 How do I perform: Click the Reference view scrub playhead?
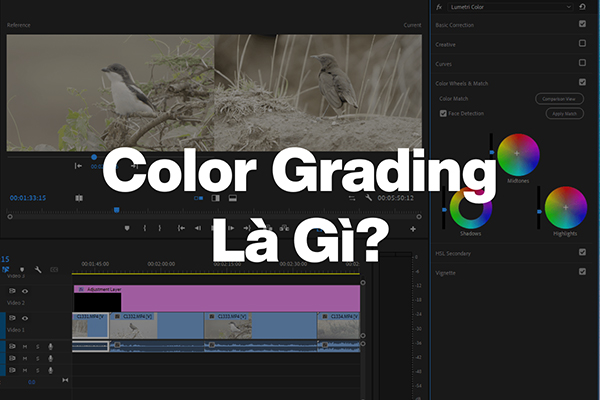[94, 157]
